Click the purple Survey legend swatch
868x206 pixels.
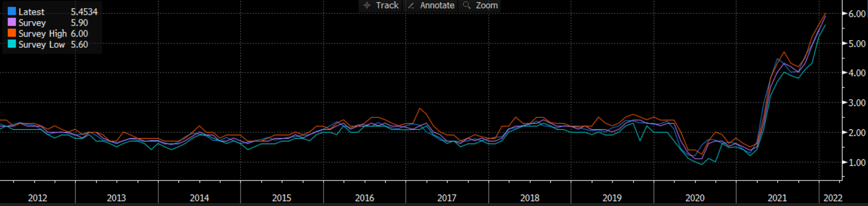point(11,22)
